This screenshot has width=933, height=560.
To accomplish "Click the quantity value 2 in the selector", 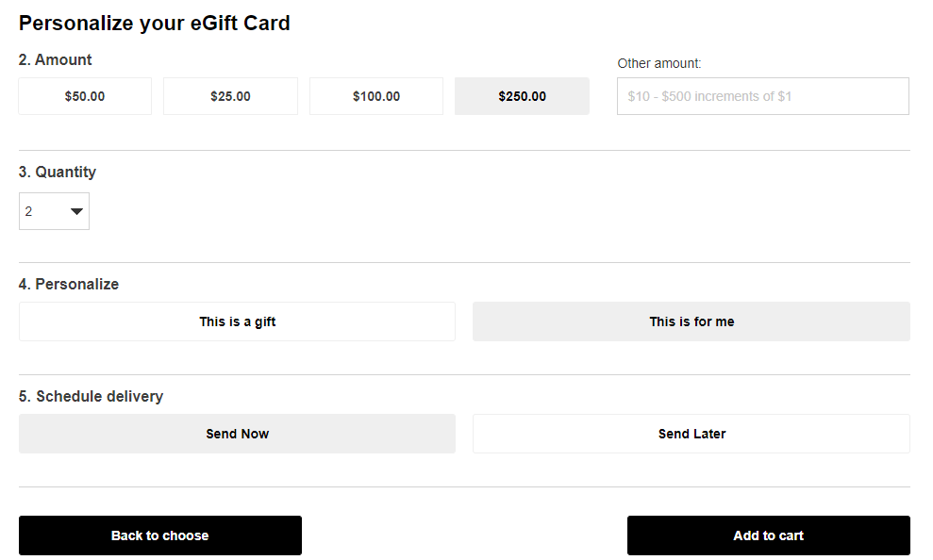I will (29, 211).
